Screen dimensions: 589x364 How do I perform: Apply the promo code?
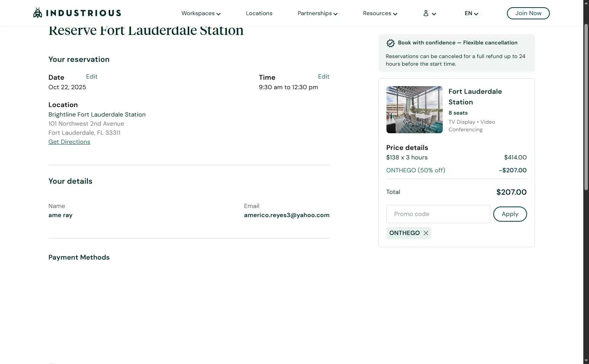coord(510,214)
